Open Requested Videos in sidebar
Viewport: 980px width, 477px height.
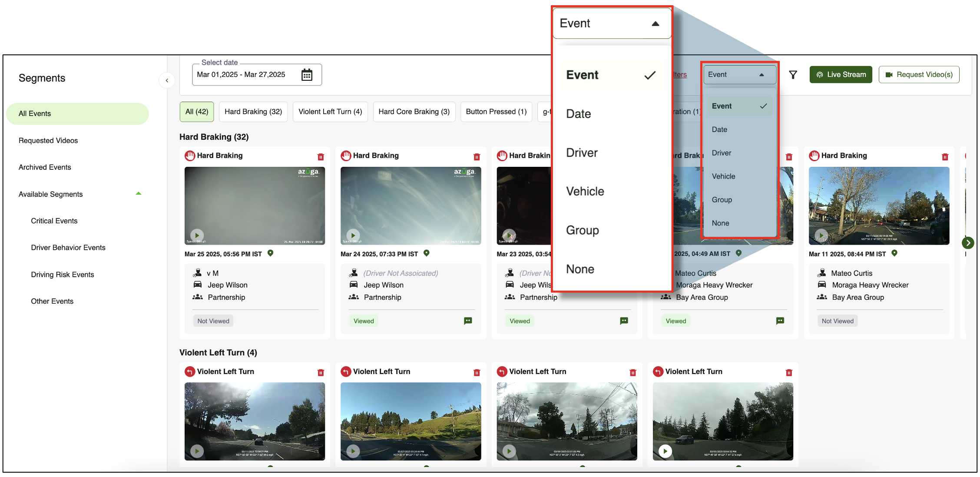[x=48, y=140]
